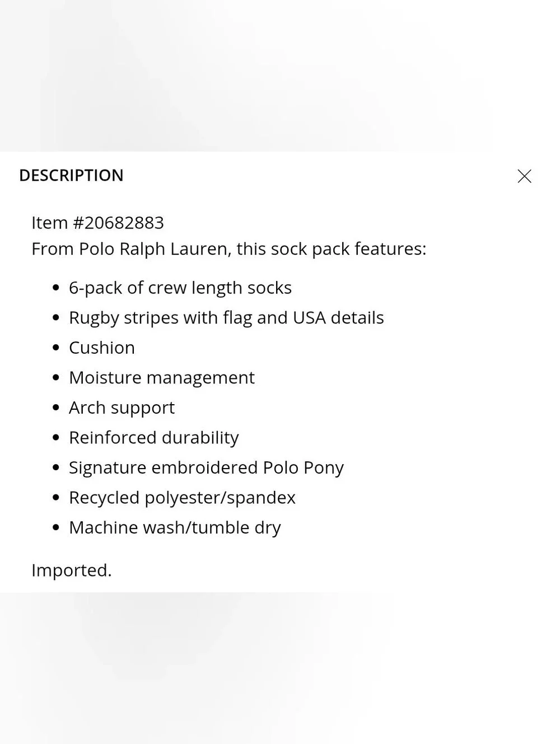560x744 pixels.
Task: Click the dimmed backdrop below the panel
Action: (x=280, y=668)
